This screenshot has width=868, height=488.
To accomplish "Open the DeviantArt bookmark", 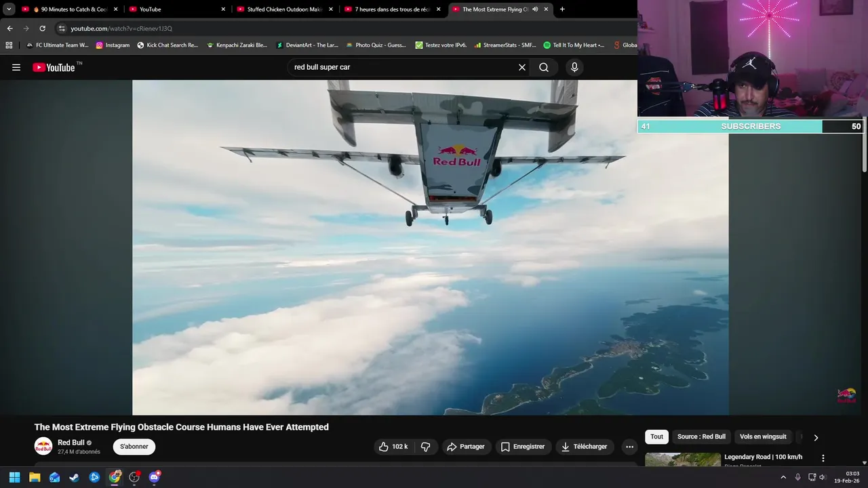I will tap(307, 45).
